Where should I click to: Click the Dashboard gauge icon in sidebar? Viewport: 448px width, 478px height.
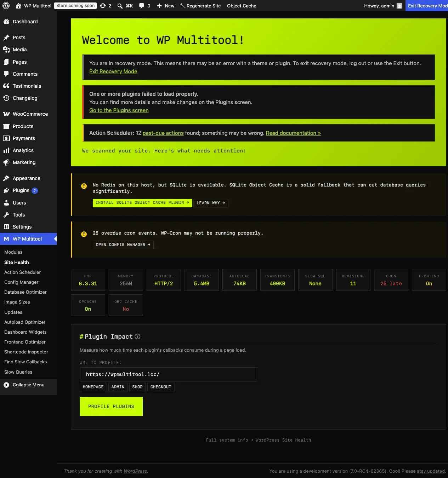[6, 22]
